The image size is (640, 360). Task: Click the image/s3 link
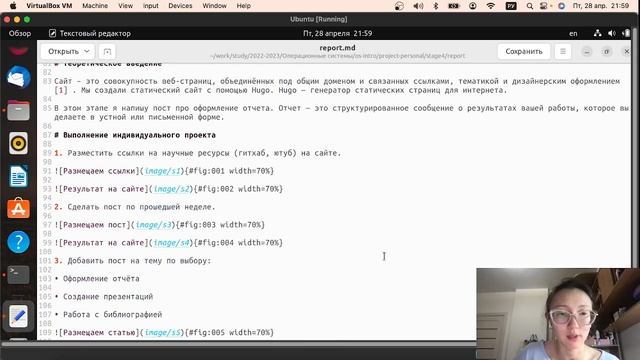pos(153,225)
